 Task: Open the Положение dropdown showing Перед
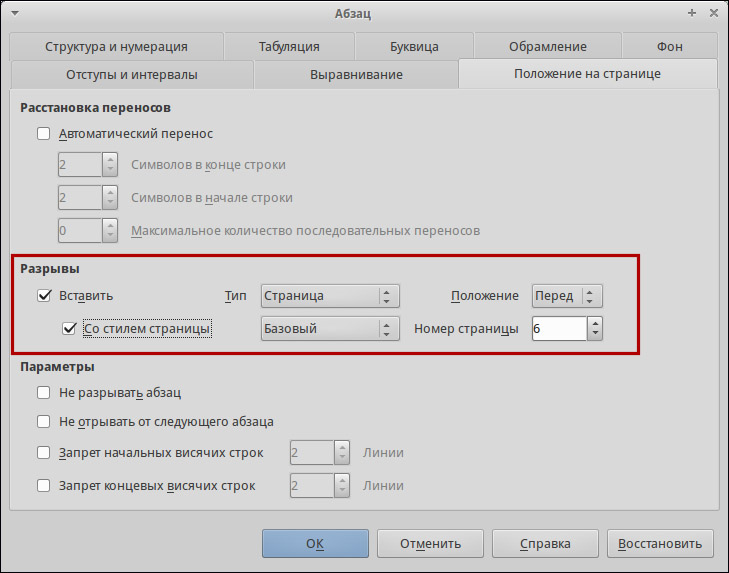[x=567, y=296]
